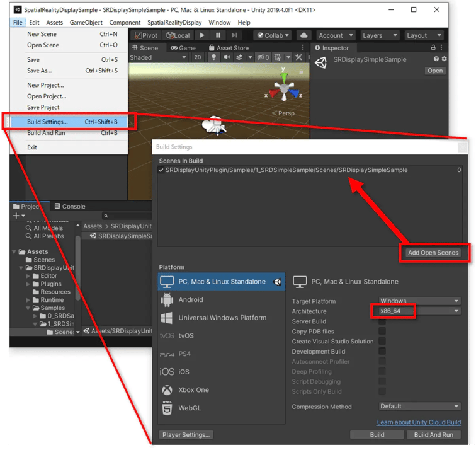Toggle hidden objects visibility icon
Viewport: 476px width, 450px height.
click(x=263, y=57)
